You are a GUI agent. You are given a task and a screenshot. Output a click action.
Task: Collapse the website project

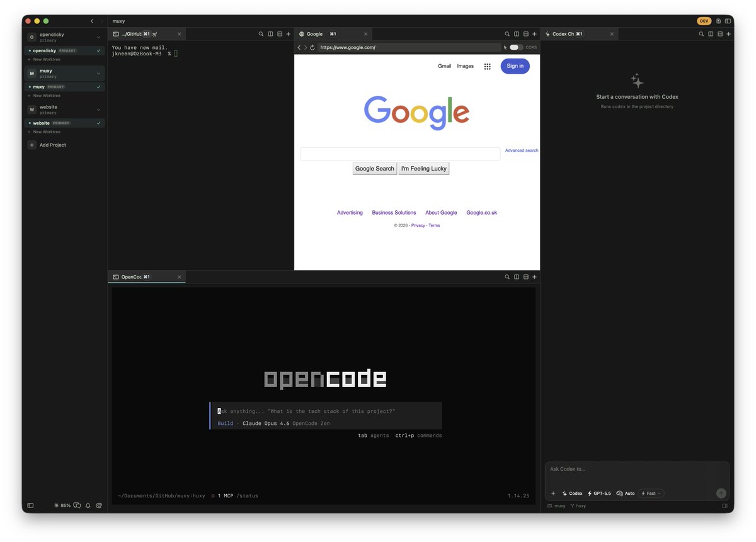coord(98,110)
